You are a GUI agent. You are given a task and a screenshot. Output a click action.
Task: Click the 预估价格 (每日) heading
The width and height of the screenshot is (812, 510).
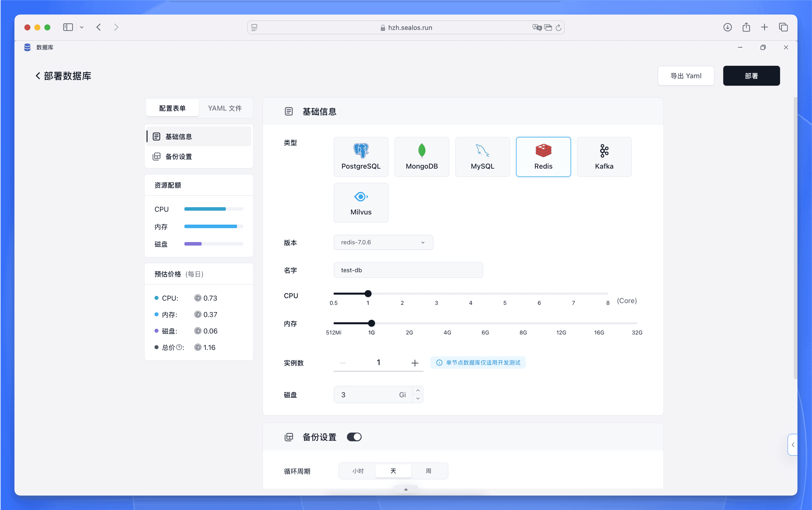(x=179, y=274)
